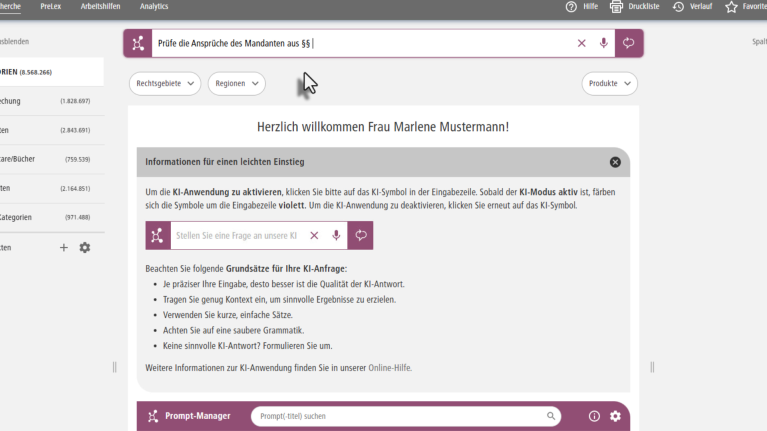
Task: Open Prompt-Manager settings gear
Action: (x=615, y=416)
